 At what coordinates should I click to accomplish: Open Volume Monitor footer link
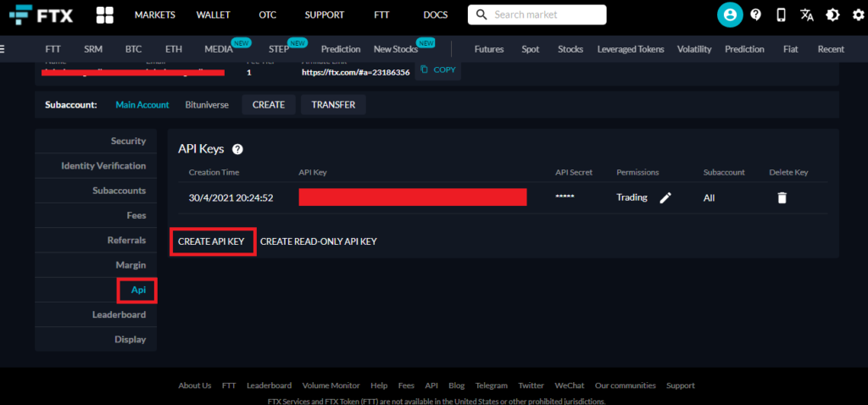coord(331,386)
